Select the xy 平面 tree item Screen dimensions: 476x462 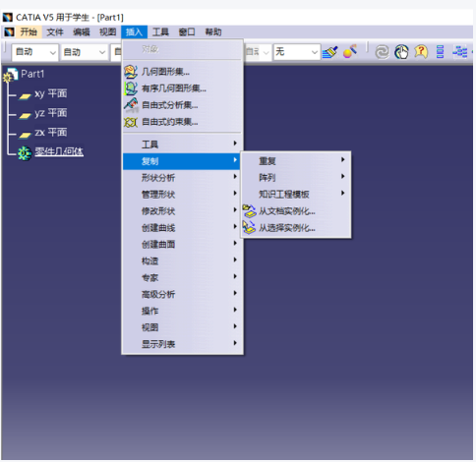coord(50,93)
